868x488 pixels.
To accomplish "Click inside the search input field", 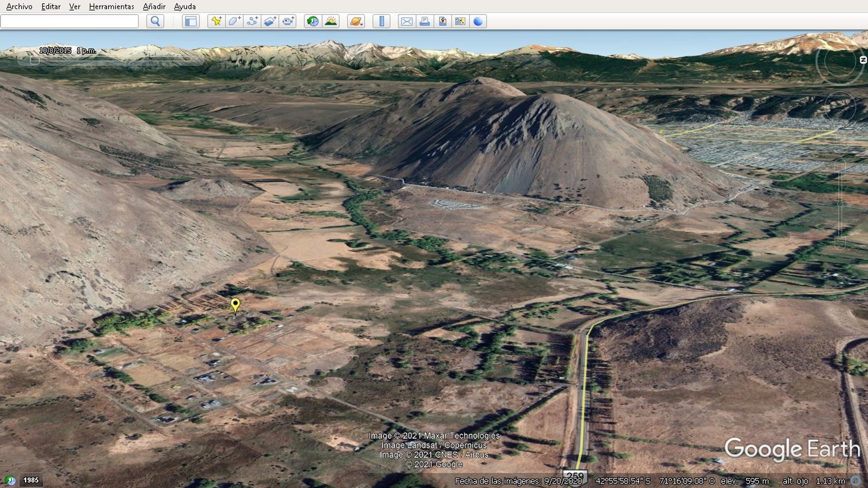I will click(70, 21).
